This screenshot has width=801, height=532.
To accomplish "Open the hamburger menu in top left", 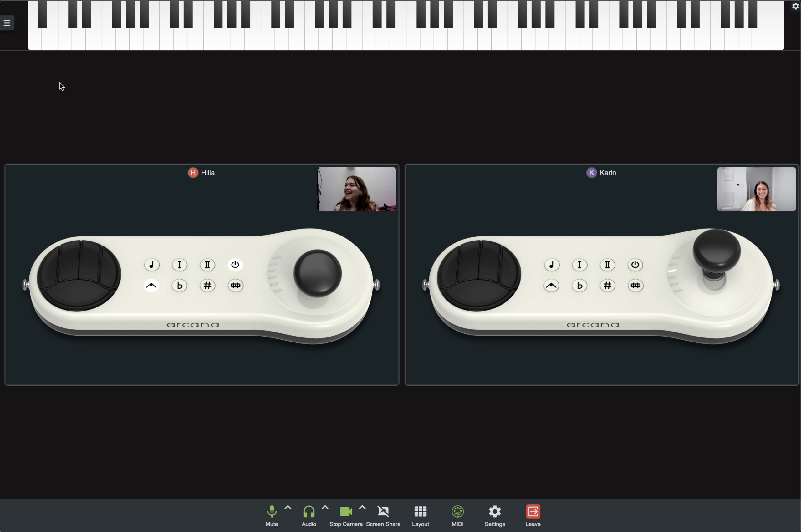I will [7, 23].
